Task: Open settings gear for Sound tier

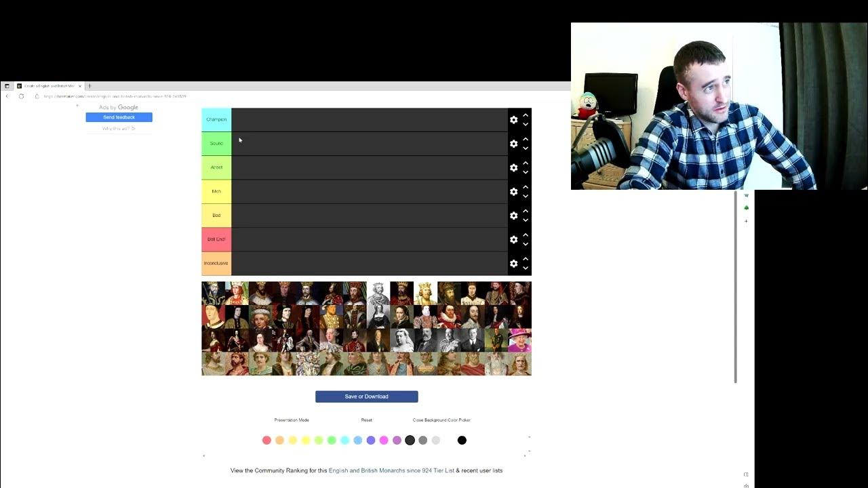Action: [x=513, y=144]
